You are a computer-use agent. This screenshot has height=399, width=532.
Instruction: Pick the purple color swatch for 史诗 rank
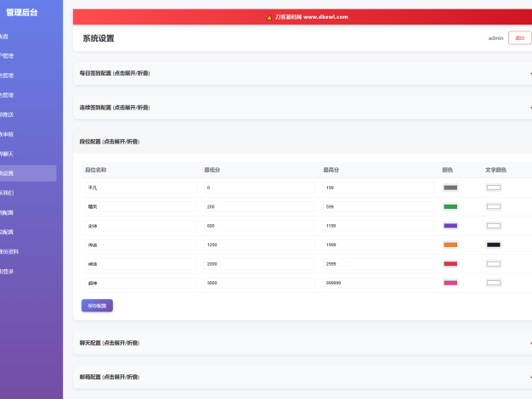tap(450, 226)
